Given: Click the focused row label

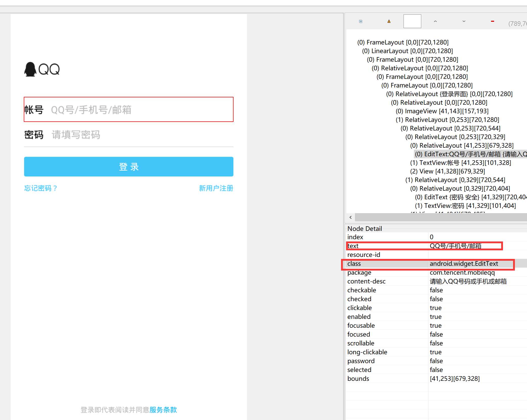Looking at the screenshot, I should click(359, 334).
